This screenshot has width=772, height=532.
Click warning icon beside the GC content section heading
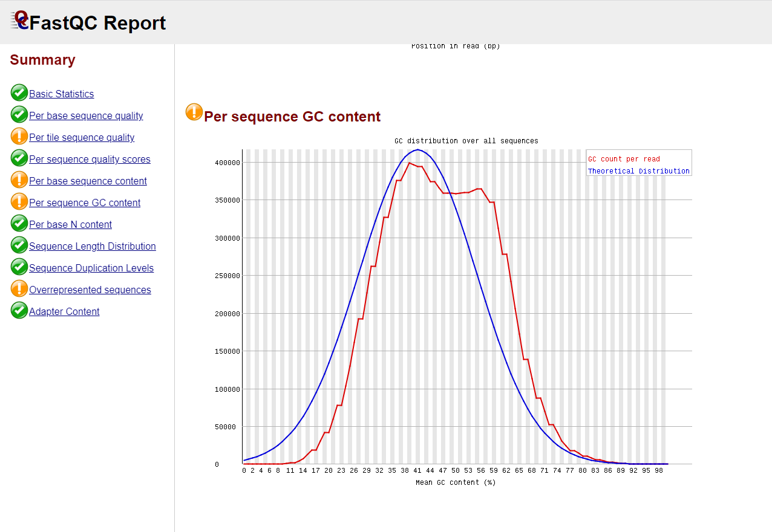click(x=194, y=112)
